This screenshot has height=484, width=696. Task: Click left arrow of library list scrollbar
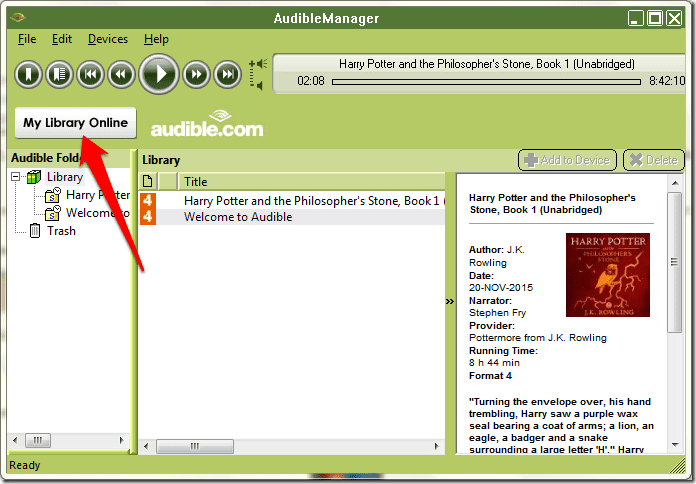tap(146, 446)
